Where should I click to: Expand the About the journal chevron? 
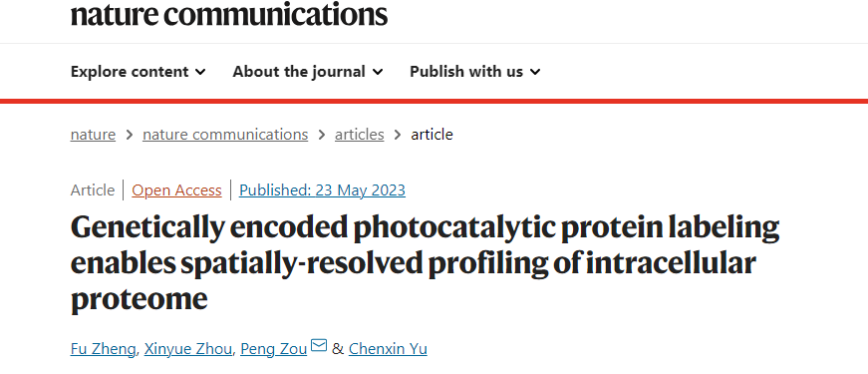(x=378, y=72)
